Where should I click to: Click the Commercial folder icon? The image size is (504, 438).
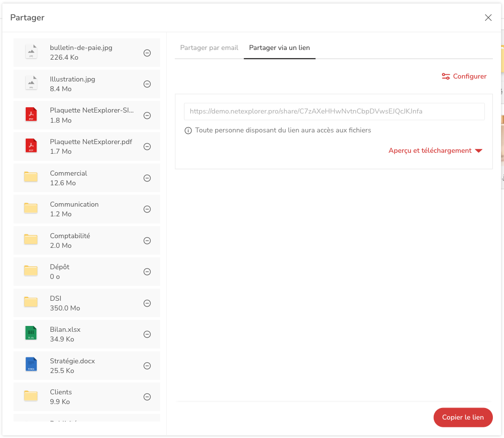[x=31, y=178]
